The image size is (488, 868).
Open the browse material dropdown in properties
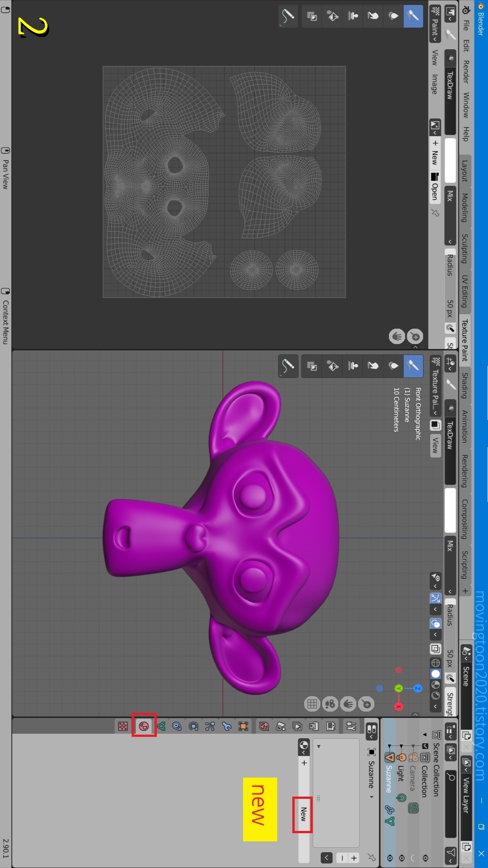[x=304, y=747]
